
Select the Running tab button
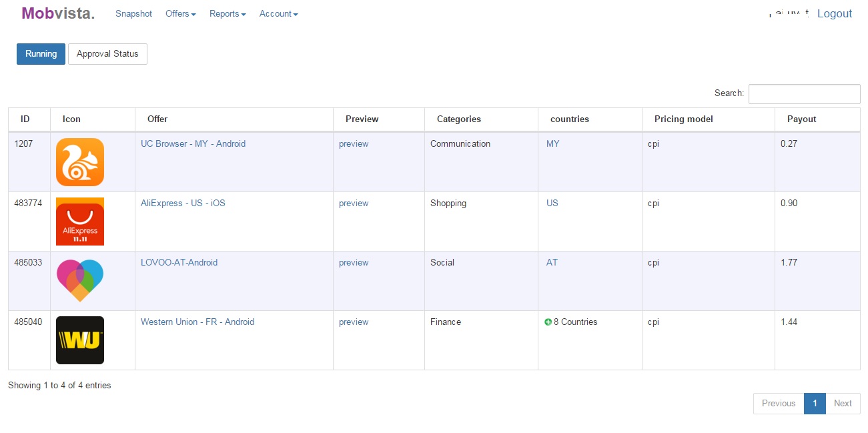pos(41,54)
